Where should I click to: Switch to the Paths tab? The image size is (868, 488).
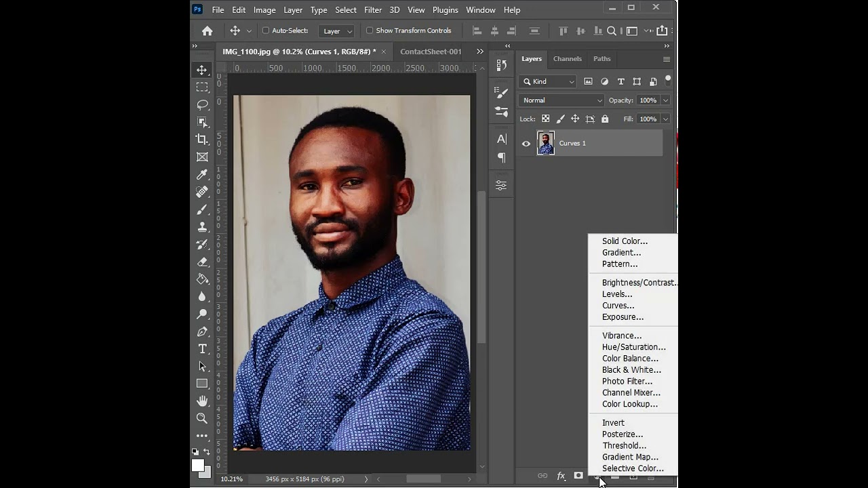tap(602, 59)
